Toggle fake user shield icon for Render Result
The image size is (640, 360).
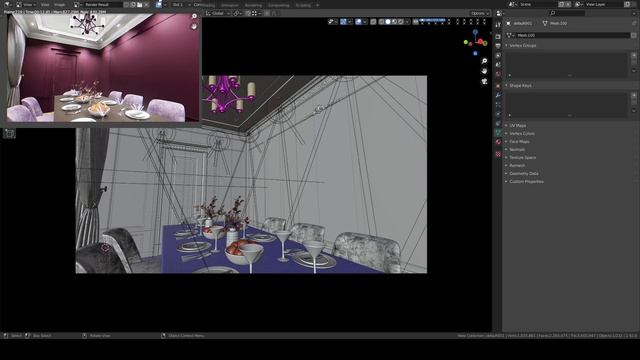(x=126, y=4)
